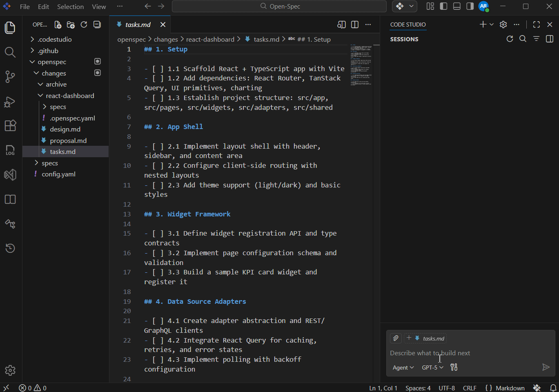
Task: Create a new folder in explorer
Action: point(71,25)
